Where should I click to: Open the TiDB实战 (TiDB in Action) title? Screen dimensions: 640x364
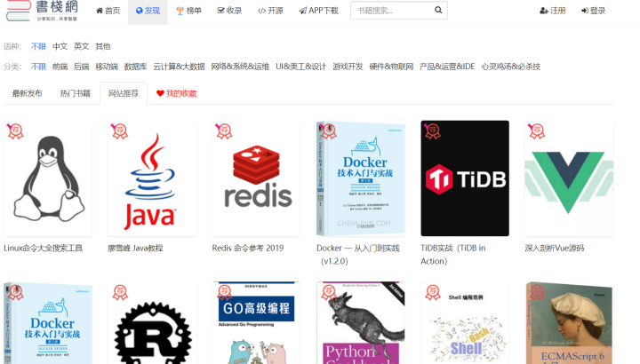453,254
